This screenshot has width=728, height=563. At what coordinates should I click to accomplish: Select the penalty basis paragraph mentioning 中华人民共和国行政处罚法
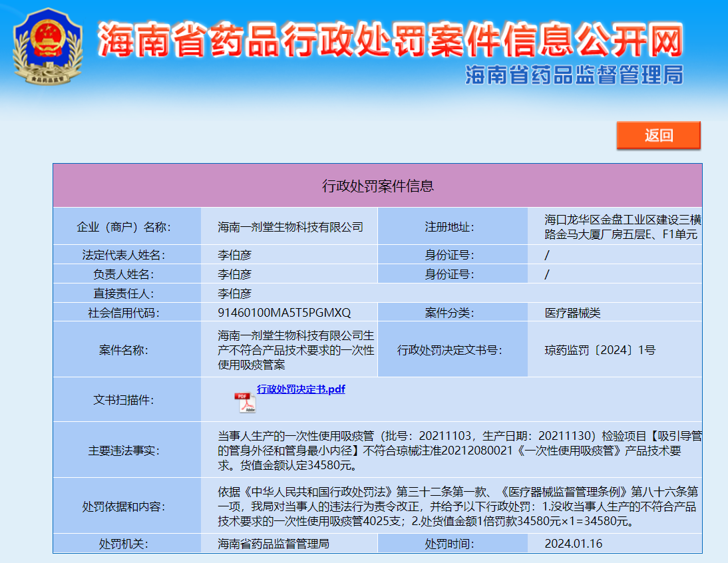pos(458,506)
